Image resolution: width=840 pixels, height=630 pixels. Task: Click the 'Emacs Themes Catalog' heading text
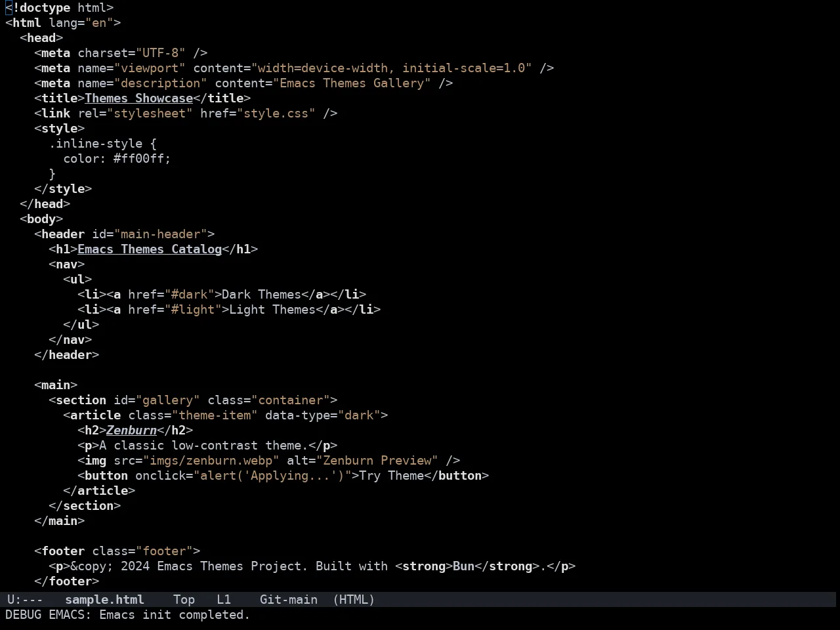150,249
